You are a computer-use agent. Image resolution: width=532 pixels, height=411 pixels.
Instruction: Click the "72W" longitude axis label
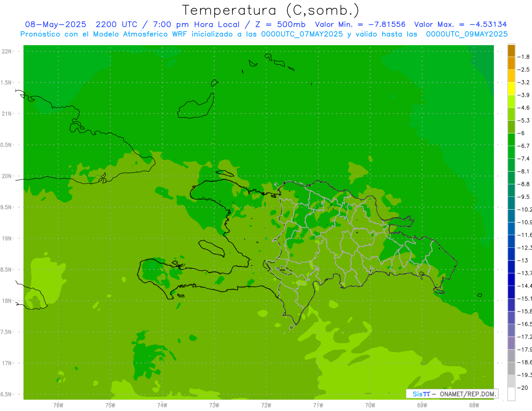click(x=266, y=405)
